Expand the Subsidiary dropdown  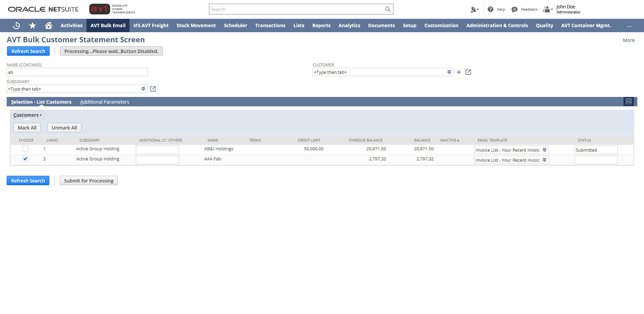[x=144, y=89]
